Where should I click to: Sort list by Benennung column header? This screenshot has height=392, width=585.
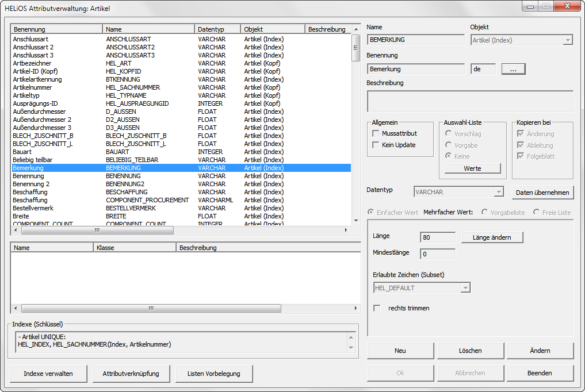pos(56,29)
